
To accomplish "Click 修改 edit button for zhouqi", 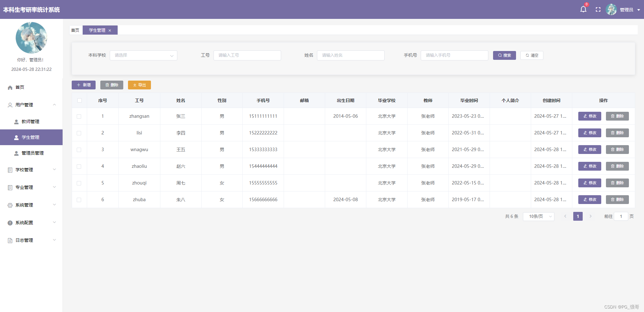I will point(590,183).
